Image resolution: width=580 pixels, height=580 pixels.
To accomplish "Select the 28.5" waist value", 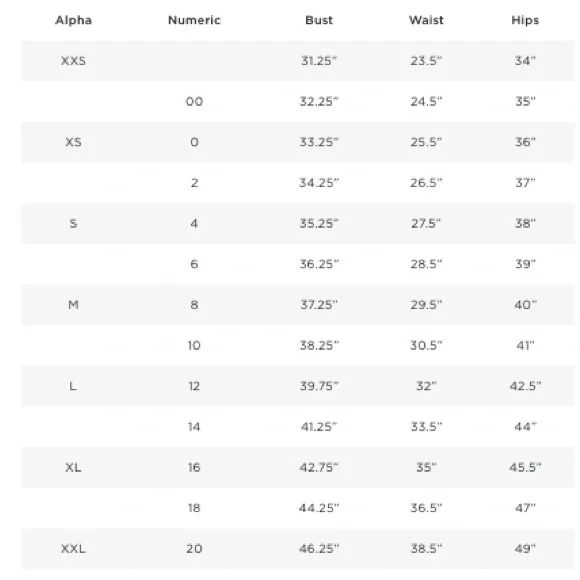I will pos(426,264).
